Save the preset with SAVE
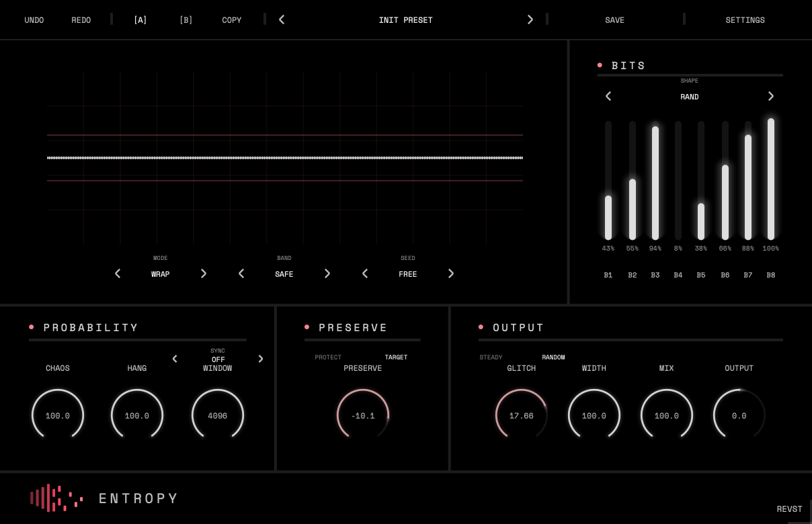The height and width of the screenshot is (524, 812). pos(615,20)
